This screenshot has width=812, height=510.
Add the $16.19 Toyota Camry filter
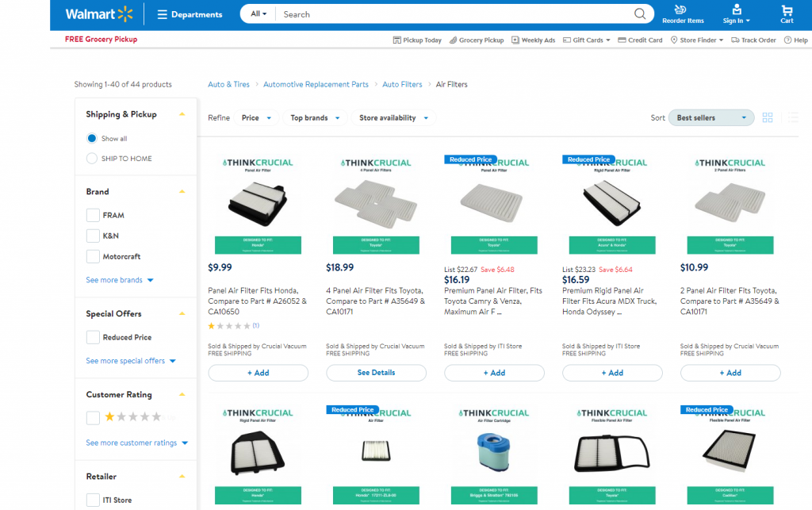click(x=494, y=373)
